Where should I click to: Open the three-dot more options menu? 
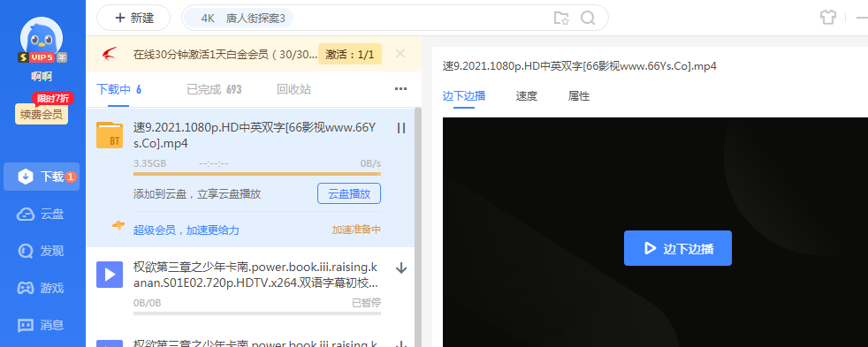point(400,89)
